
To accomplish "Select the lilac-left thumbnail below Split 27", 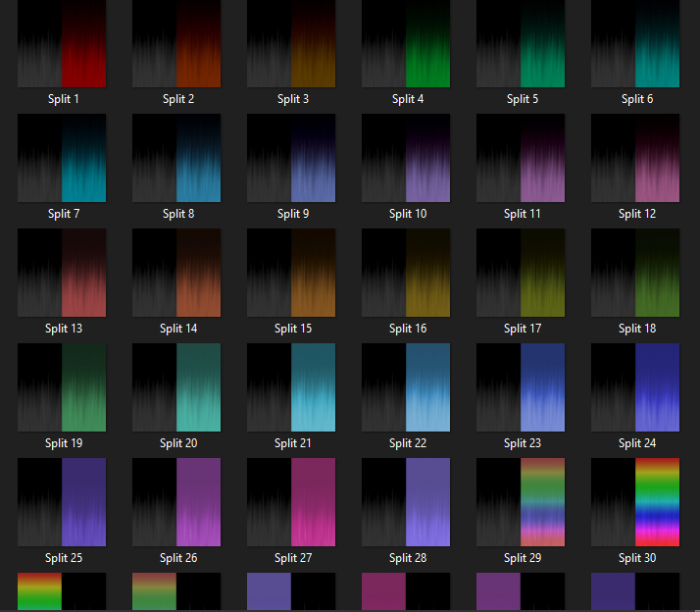I will click(291, 591).
